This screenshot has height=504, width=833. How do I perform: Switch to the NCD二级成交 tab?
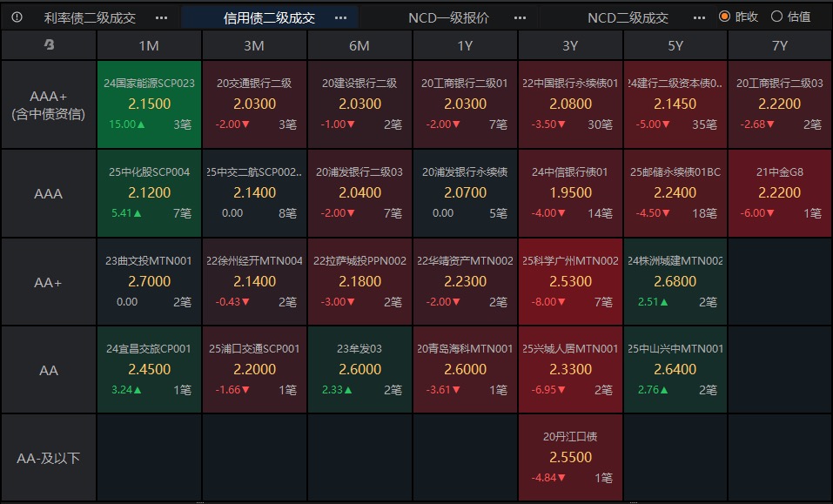[628, 17]
